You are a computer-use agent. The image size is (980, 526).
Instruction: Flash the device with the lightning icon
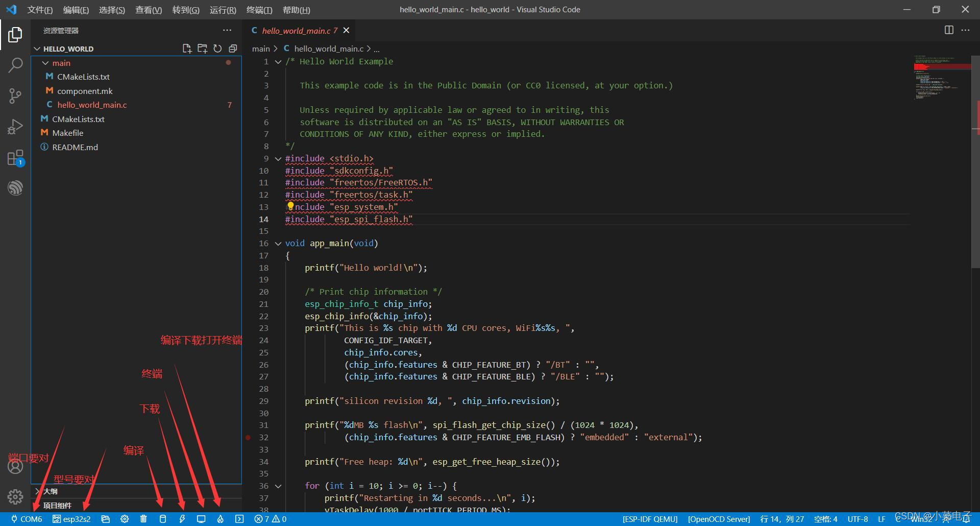[x=182, y=519]
